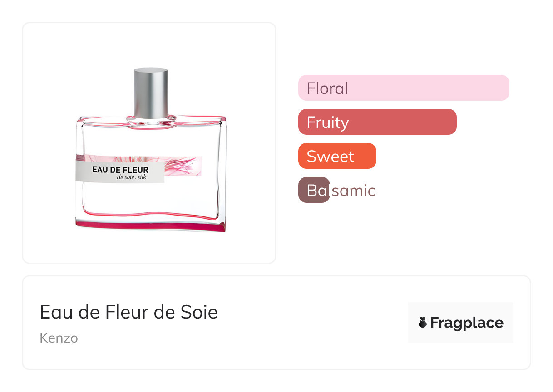Click the pink floral artwork on the bottle
The image size is (553, 392).
pos(182,166)
